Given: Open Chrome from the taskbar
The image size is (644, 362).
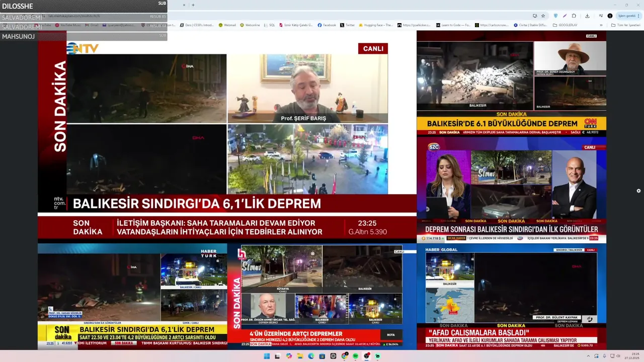Looking at the screenshot, I should pyautogui.click(x=344, y=356).
